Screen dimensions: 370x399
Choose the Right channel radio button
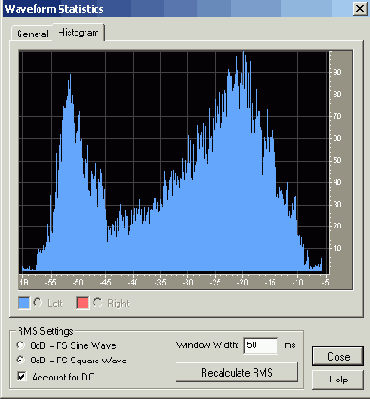pyautogui.click(x=98, y=303)
